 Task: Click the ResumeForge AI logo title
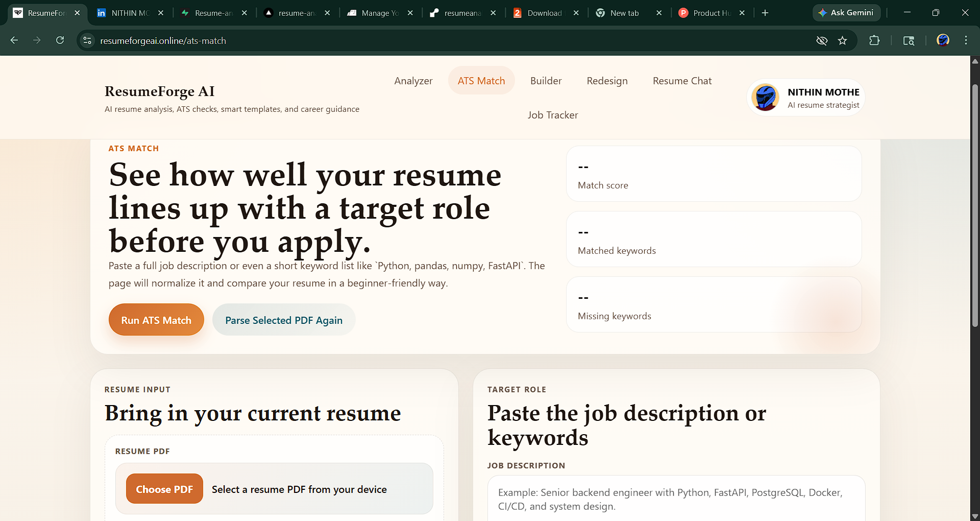pyautogui.click(x=159, y=91)
